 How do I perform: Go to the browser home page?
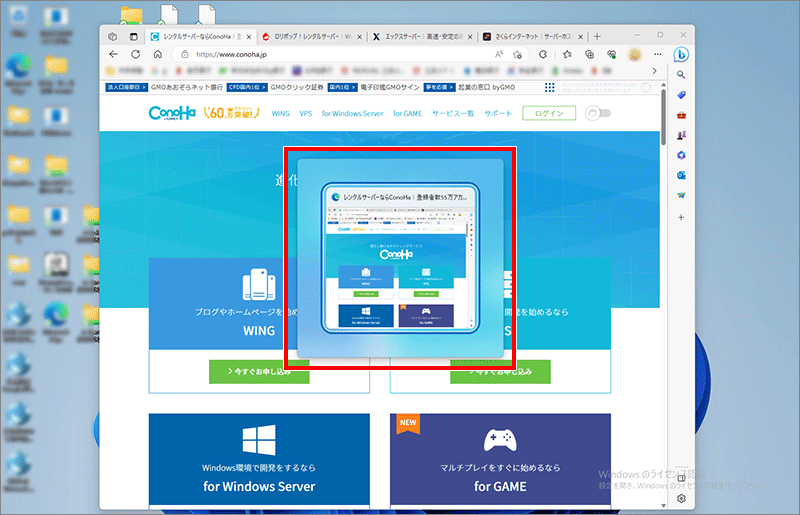pos(158,54)
